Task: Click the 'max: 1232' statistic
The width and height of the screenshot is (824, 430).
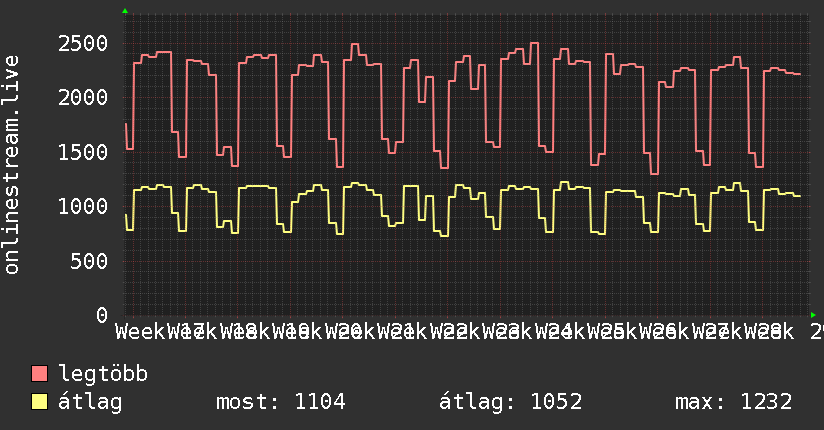Action: 733,402
